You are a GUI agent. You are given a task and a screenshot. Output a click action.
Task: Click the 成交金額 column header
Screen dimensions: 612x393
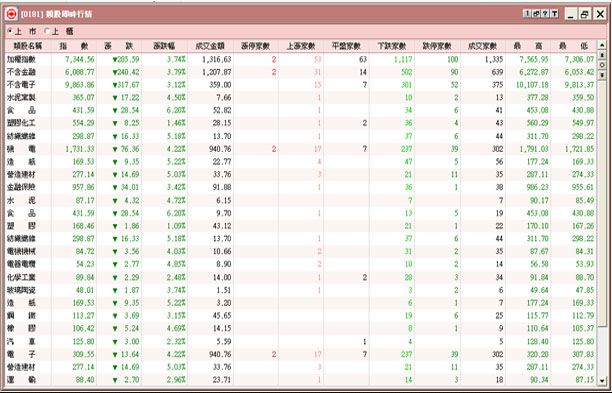210,46
